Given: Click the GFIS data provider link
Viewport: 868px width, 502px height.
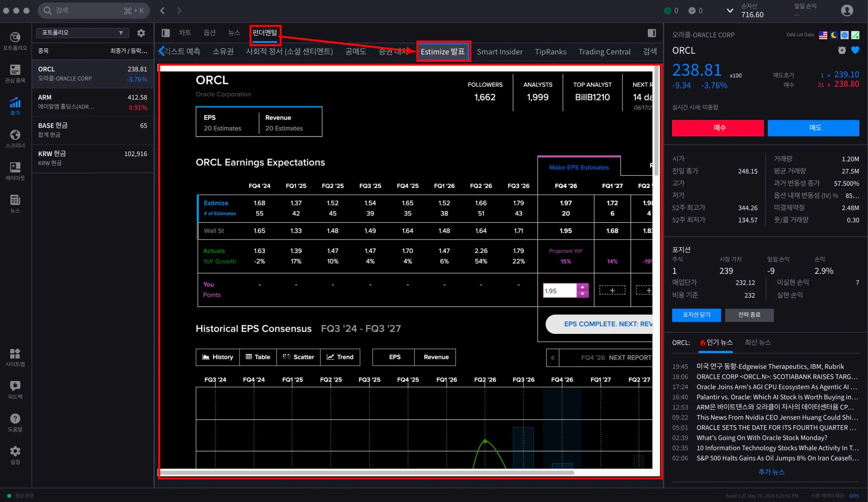Looking at the screenshot, I should tap(854, 496).
